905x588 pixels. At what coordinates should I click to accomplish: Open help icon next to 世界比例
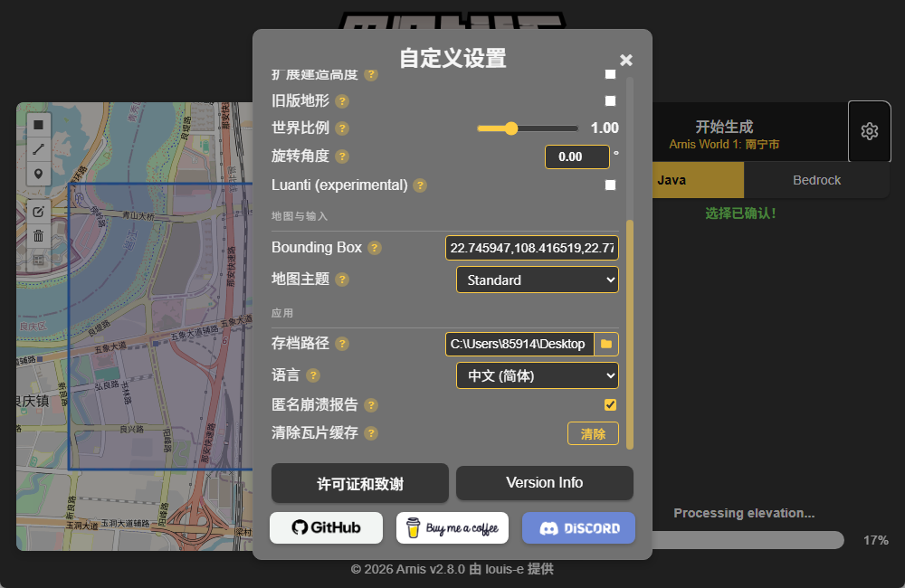[342, 128]
